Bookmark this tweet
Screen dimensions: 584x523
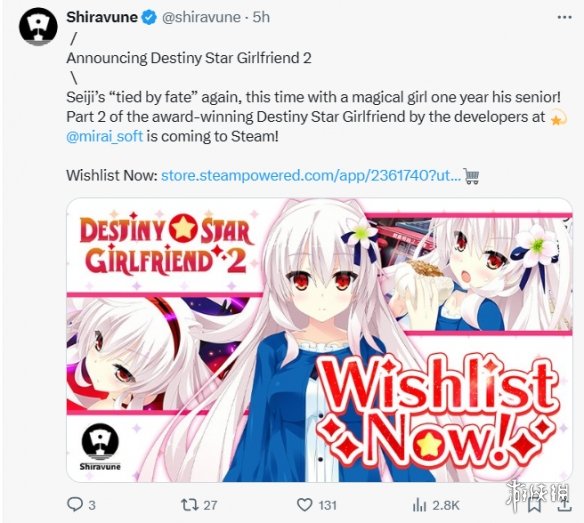[x=534, y=505]
